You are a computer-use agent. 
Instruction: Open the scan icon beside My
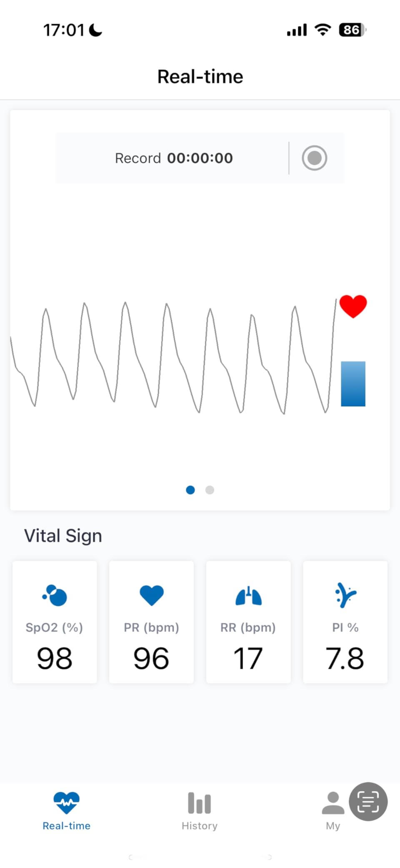point(368,801)
